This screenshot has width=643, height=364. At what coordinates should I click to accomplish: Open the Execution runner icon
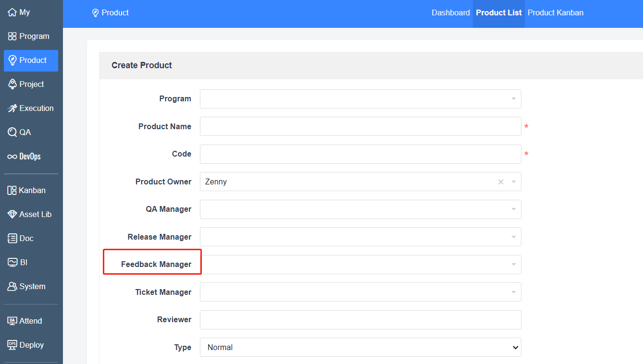tap(12, 109)
